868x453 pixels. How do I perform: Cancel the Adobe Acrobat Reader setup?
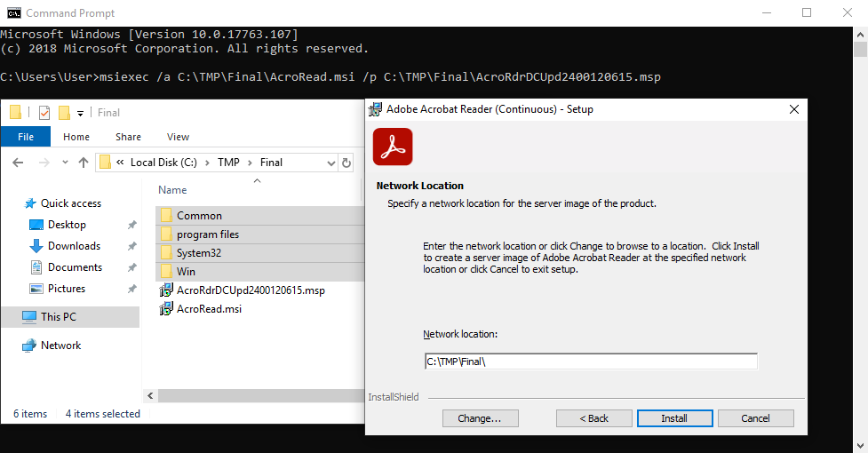(x=755, y=418)
